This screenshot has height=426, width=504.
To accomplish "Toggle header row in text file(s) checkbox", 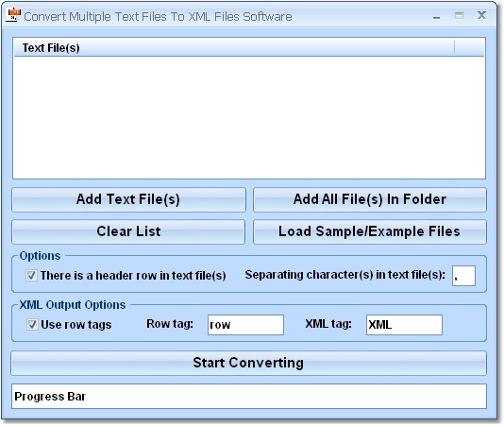I will [31, 276].
